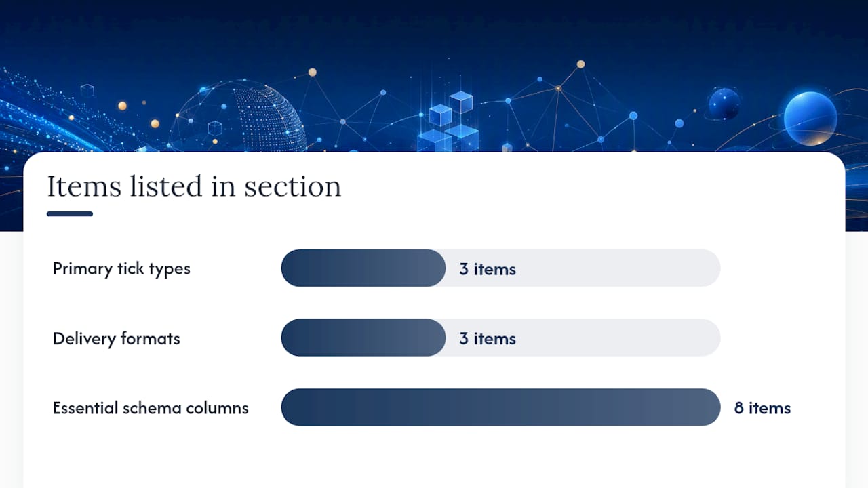Click the filled portion of Primary tick types bar
The image size is (868, 488).
(363, 268)
